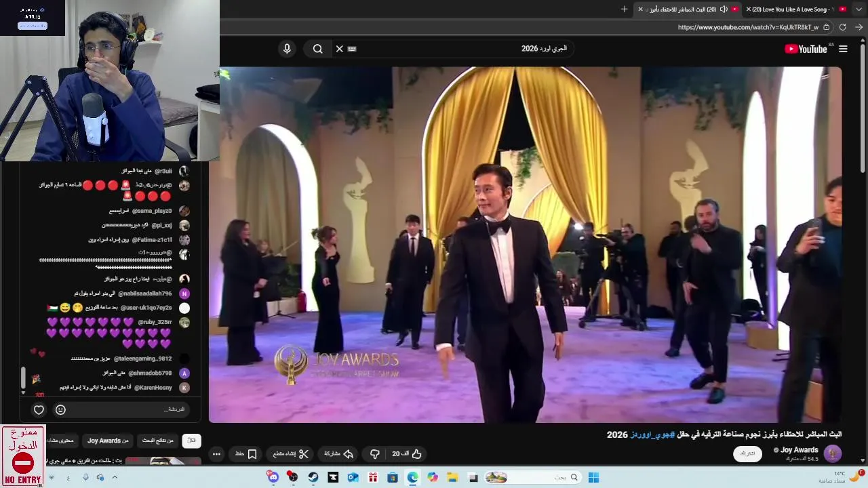Open CapCut icon on taskbar
868x488 pixels.
tap(333, 478)
